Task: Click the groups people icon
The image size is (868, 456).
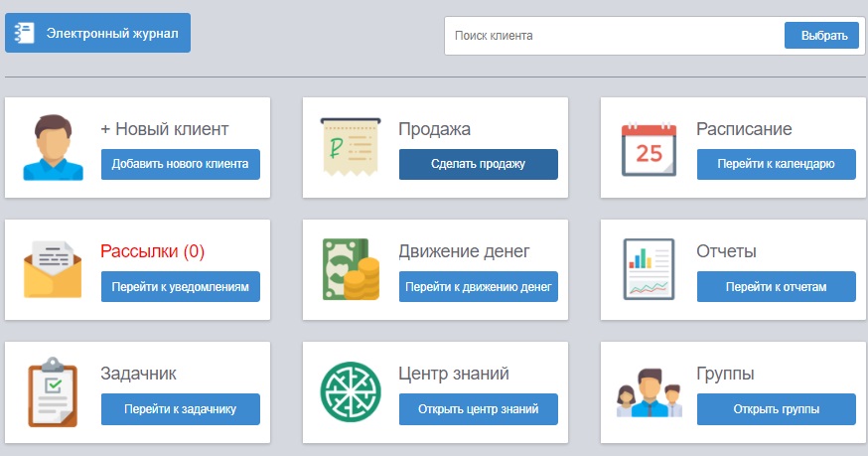Action: click(650, 392)
